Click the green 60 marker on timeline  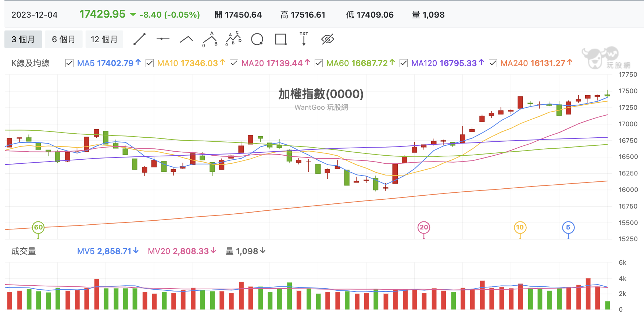click(38, 227)
